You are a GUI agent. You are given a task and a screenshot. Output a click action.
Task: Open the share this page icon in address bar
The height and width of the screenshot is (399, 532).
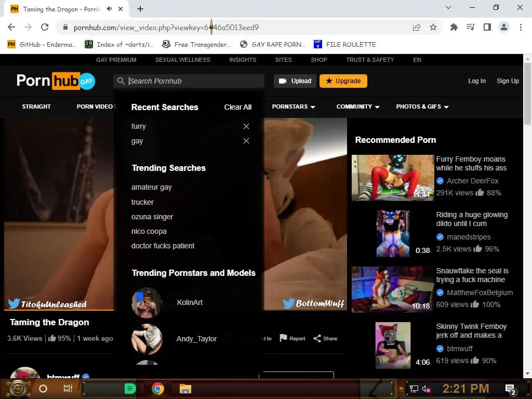pyautogui.click(x=417, y=27)
